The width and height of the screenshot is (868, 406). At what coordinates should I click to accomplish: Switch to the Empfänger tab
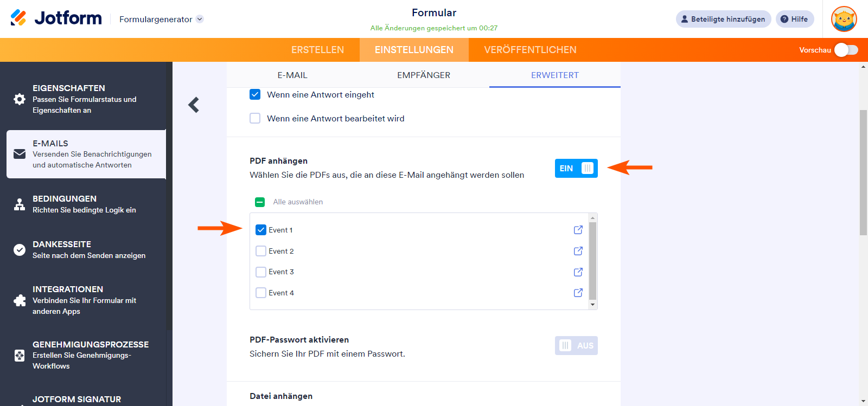pyautogui.click(x=424, y=75)
